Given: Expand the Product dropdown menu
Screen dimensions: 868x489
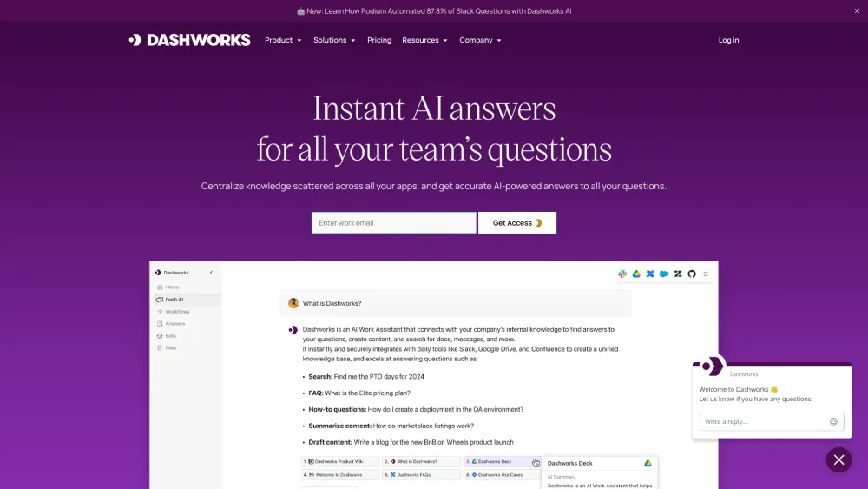Looking at the screenshot, I should point(283,40).
